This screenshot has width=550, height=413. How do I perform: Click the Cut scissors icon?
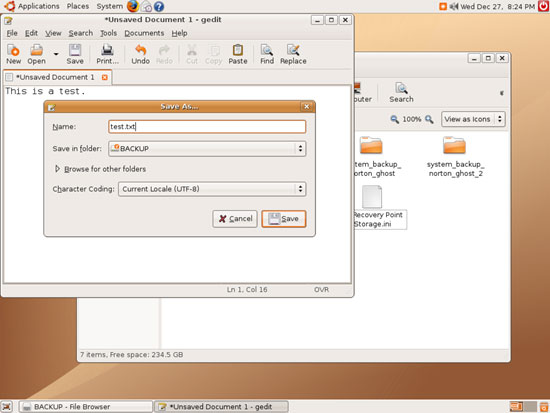click(x=192, y=54)
